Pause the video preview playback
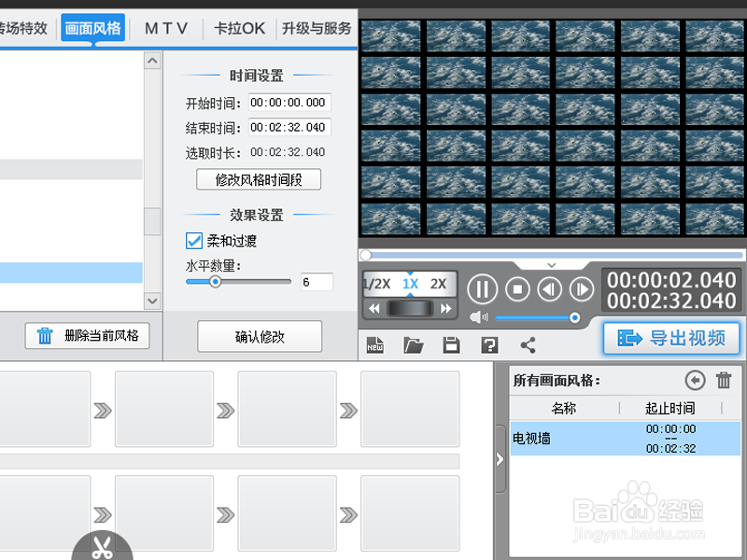 point(482,289)
